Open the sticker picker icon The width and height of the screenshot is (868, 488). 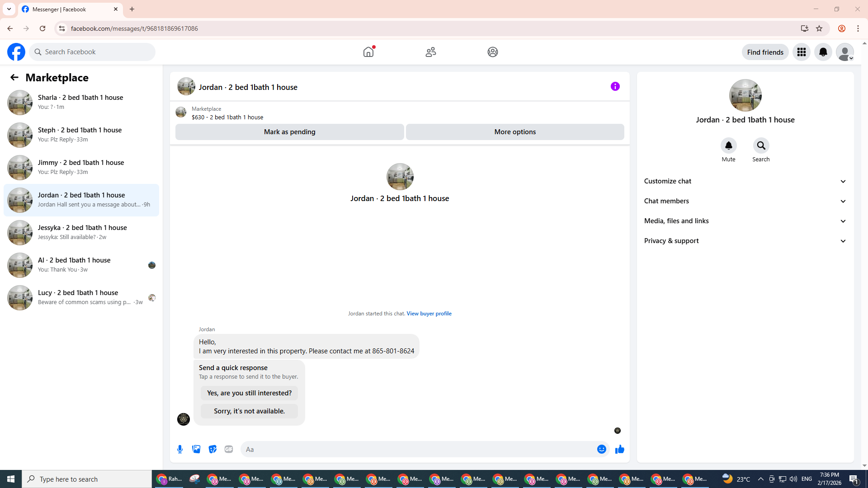point(212,449)
